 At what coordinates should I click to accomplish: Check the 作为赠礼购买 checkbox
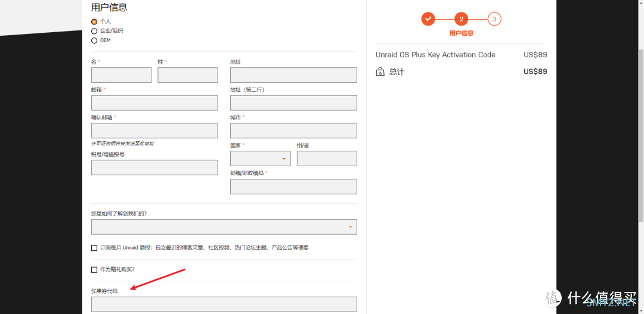(x=94, y=270)
